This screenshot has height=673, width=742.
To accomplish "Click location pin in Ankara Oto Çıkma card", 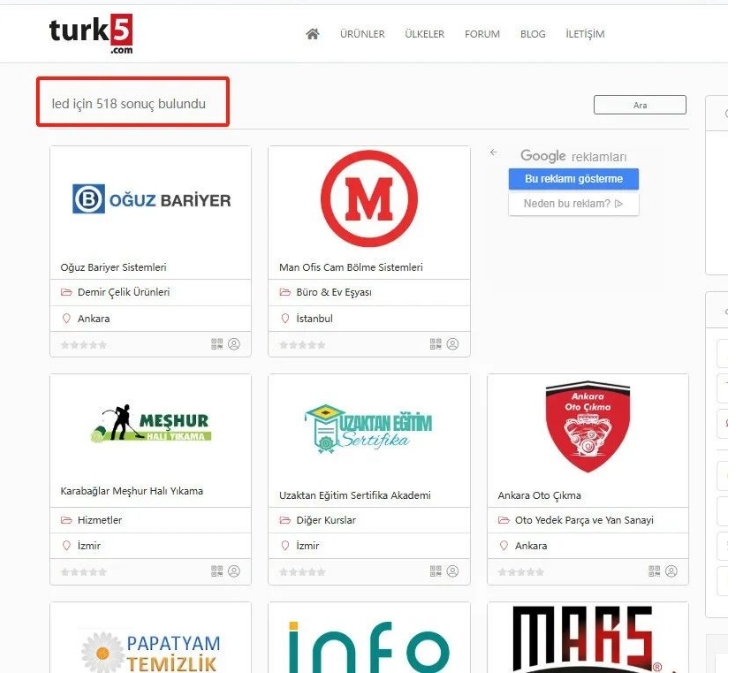I will click(504, 546).
